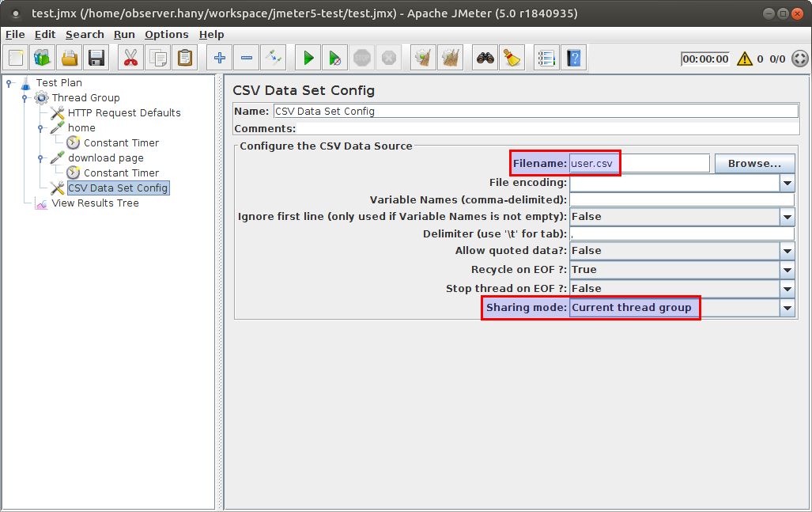This screenshot has width=812, height=512.
Task: Open the File menu
Action: (15, 35)
